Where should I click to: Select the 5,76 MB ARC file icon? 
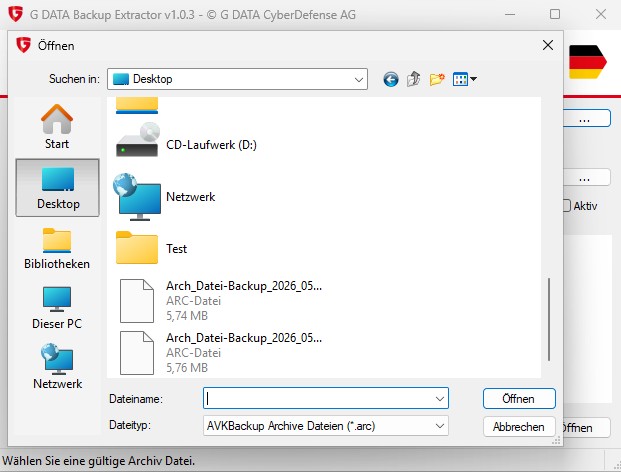pos(137,353)
